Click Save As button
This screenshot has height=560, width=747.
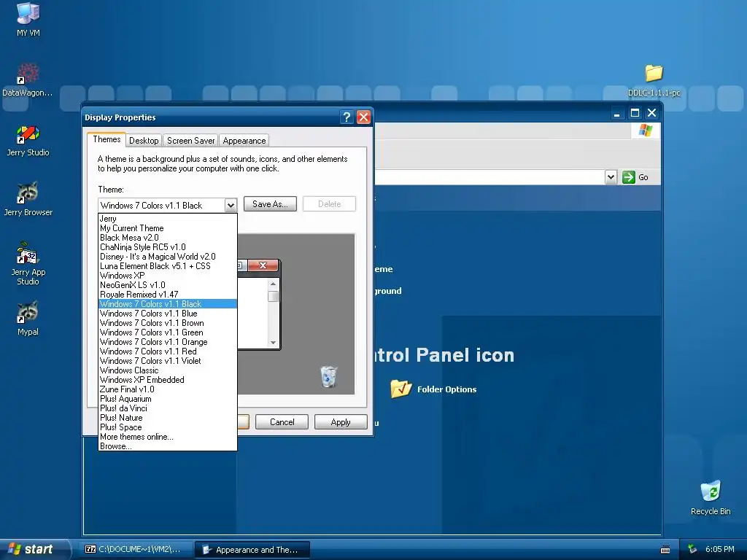click(x=270, y=204)
